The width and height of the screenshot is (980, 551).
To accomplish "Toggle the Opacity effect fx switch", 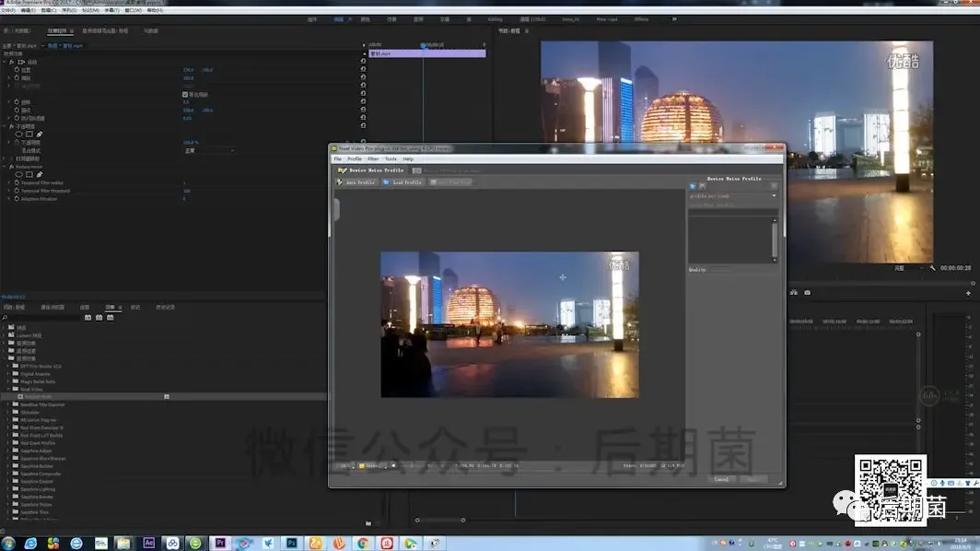I will (9, 126).
